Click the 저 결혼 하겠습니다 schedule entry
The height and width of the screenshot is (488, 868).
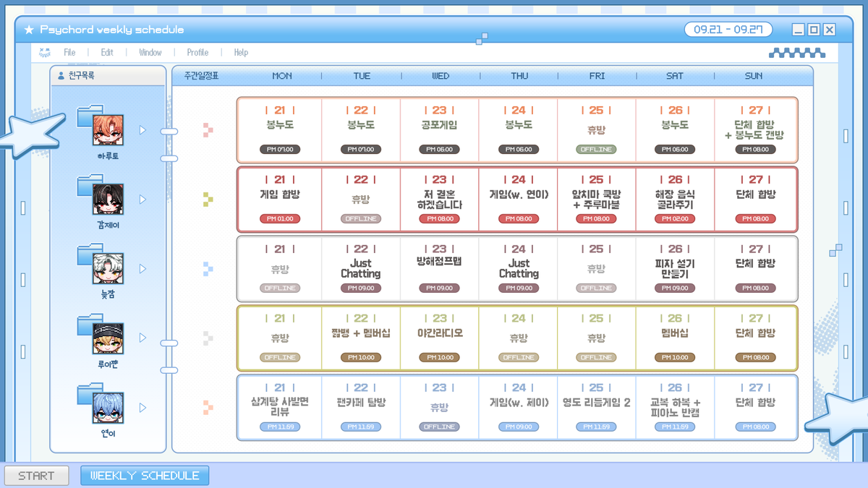click(x=439, y=200)
